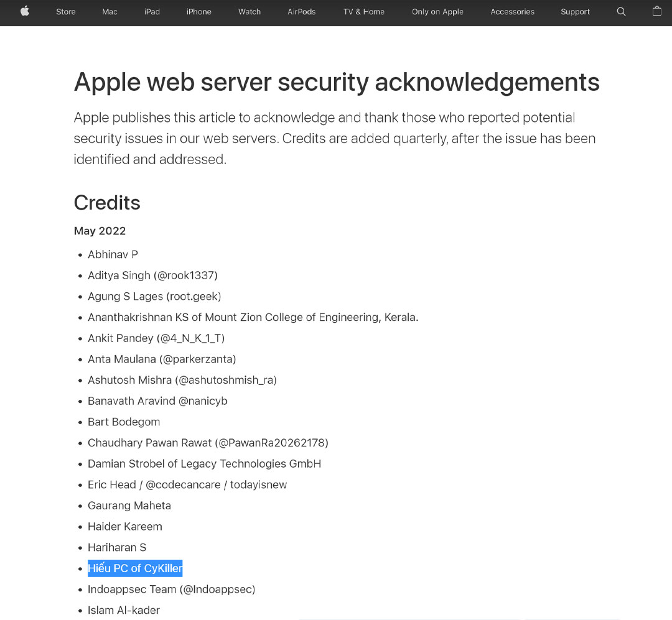Click the May 2022 subheading
The width and height of the screenshot is (672, 620).
100,231
